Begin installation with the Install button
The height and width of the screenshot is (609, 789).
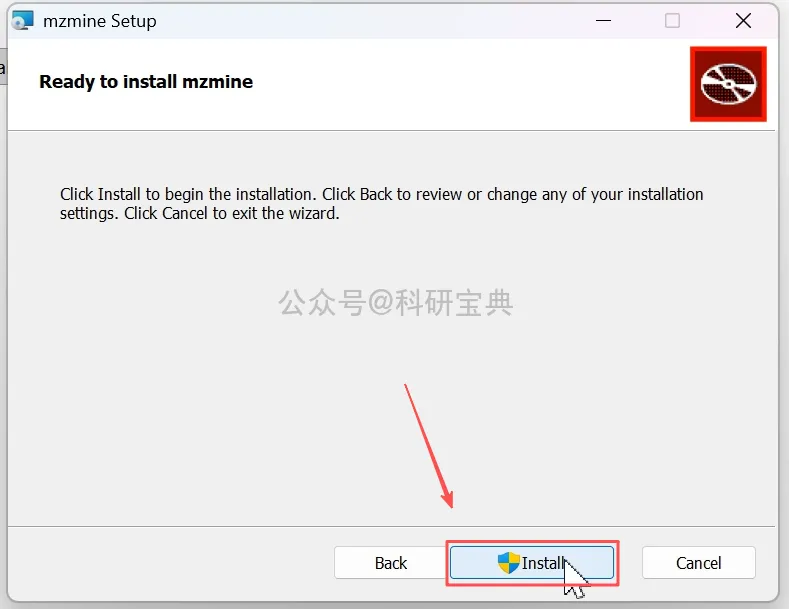tap(532, 563)
